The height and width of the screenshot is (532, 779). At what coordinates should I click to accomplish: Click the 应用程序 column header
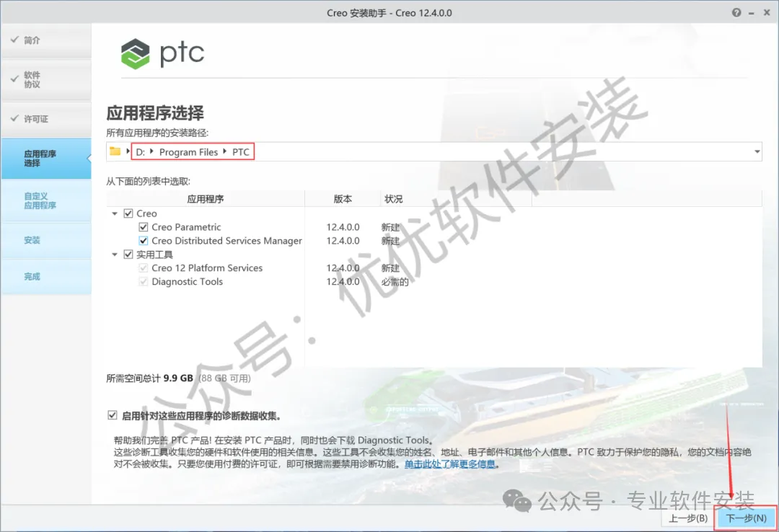[205, 199]
